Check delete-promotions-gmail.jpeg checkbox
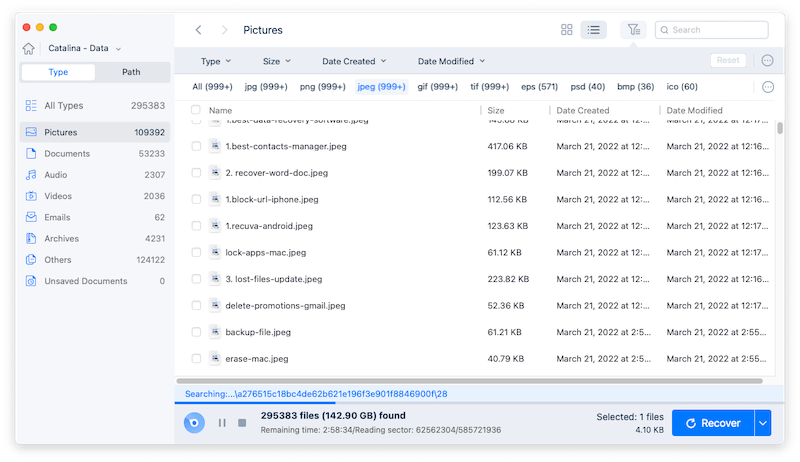This screenshot has width=800, height=462. click(x=196, y=305)
